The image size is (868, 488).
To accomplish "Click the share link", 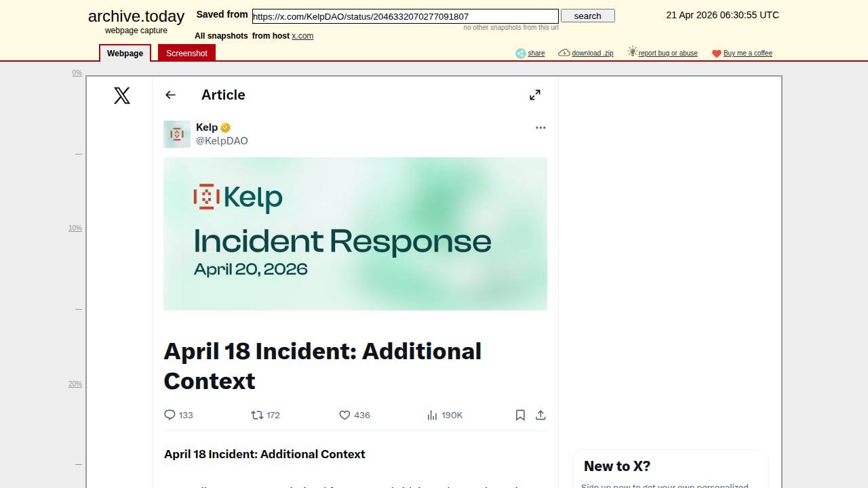I will coord(536,54).
